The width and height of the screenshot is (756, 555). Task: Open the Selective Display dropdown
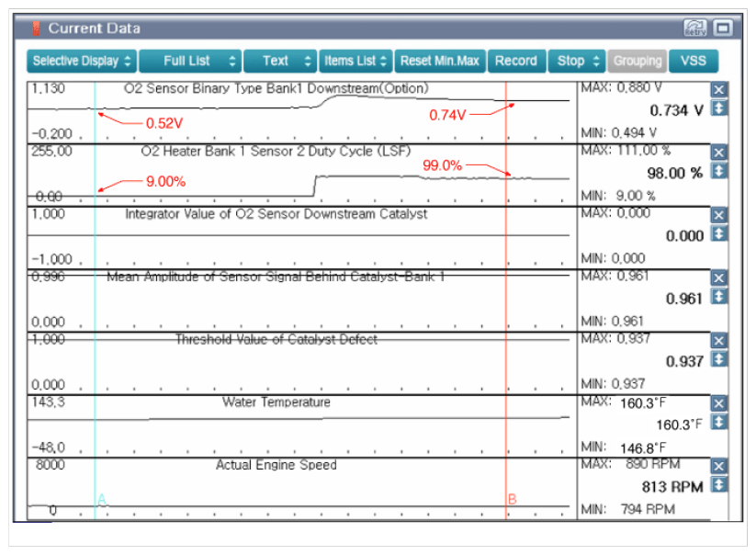[x=82, y=61]
